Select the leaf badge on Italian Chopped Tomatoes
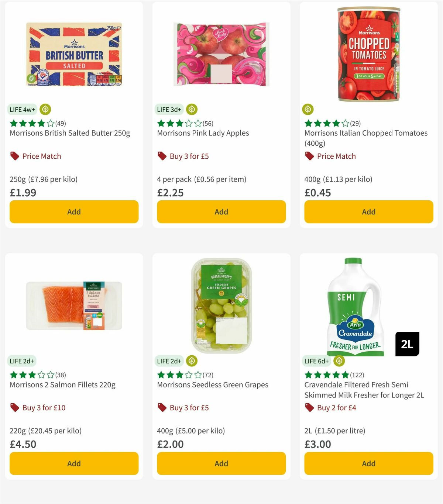 [x=308, y=109]
